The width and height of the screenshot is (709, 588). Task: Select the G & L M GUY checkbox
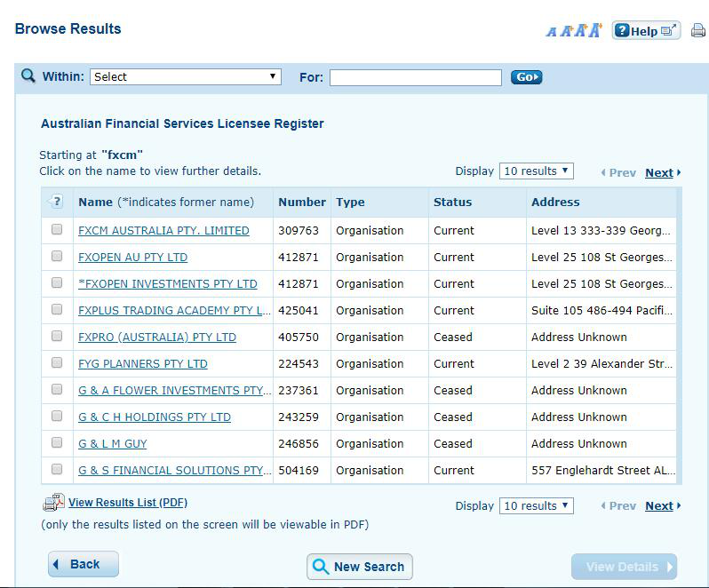(57, 442)
